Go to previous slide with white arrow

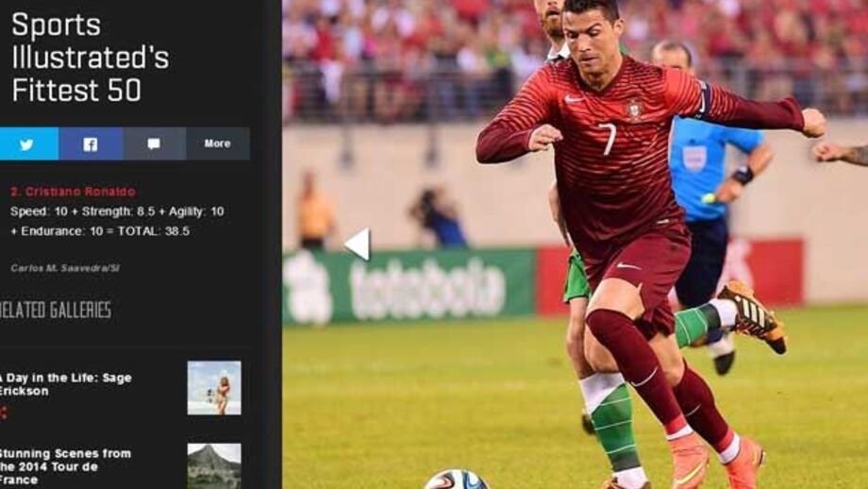(357, 244)
